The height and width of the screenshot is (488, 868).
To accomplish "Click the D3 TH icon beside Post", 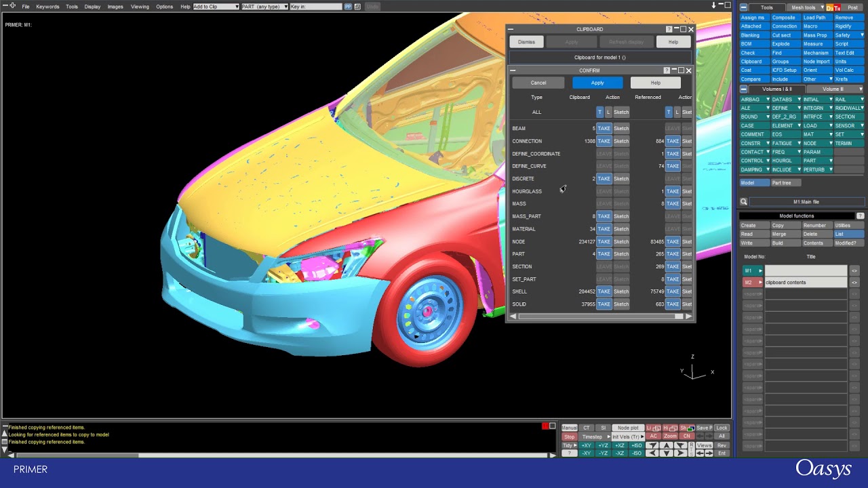I will tap(833, 7).
